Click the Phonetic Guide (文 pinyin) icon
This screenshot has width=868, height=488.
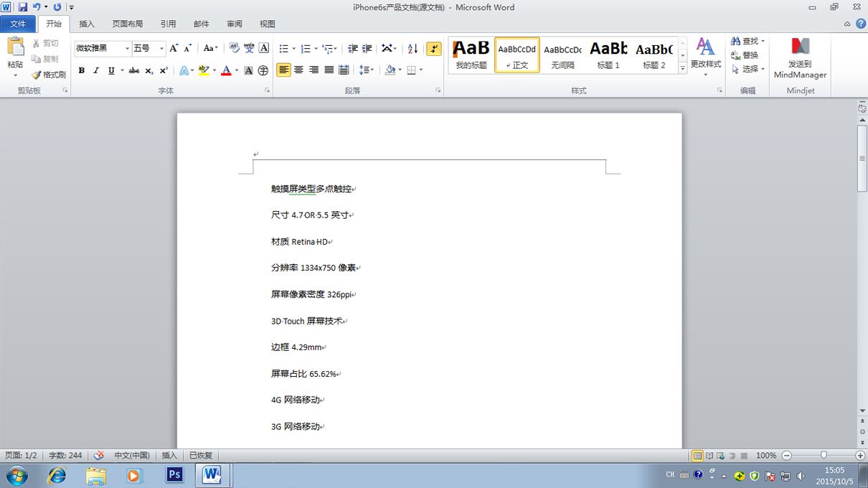(x=249, y=48)
